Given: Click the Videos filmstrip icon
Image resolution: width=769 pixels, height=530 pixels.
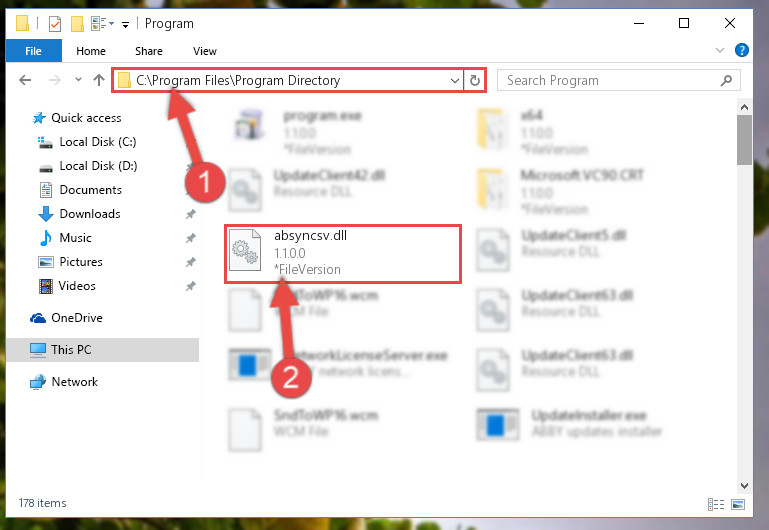Looking at the screenshot, I should [46, 286].
